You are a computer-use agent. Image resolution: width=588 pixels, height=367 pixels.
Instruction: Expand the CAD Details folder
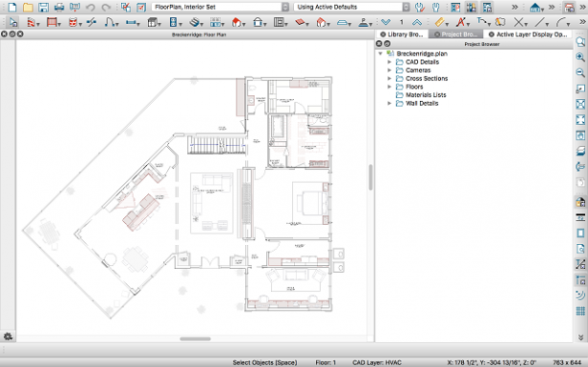tap(389, 61)
